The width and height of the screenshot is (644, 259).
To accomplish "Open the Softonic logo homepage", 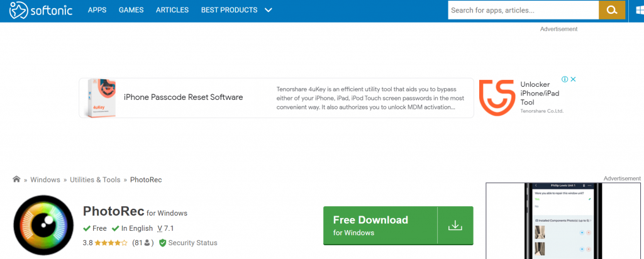I will [x=41, y=10].
